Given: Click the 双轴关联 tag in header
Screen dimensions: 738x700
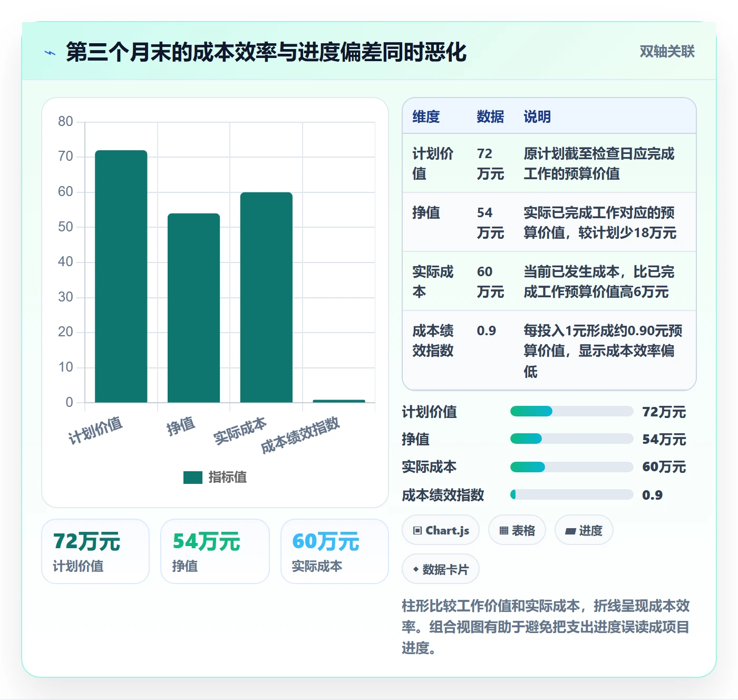Looking at the screenshot, I should (x=667, y=52).
